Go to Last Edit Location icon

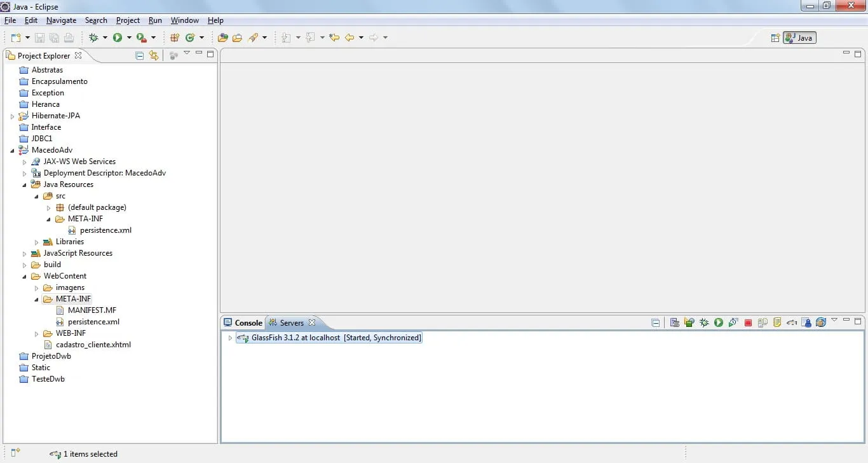(x=334, y=38)
